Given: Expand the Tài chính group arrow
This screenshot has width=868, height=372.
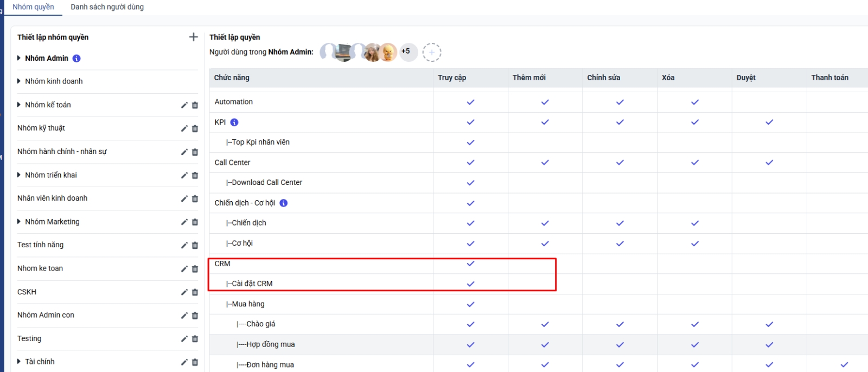Looking at the screenshot, I should (19, 362).
